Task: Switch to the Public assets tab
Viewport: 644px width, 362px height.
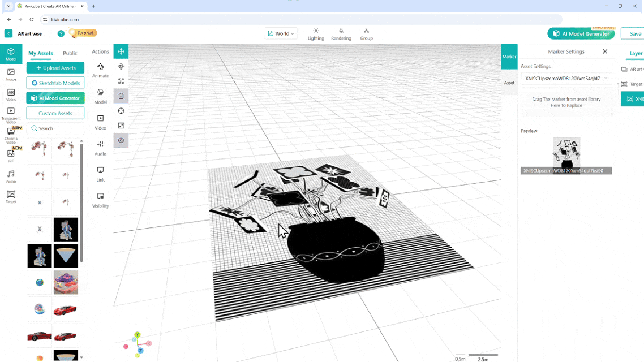Action: pyautogui.click(x=70, y=53)
